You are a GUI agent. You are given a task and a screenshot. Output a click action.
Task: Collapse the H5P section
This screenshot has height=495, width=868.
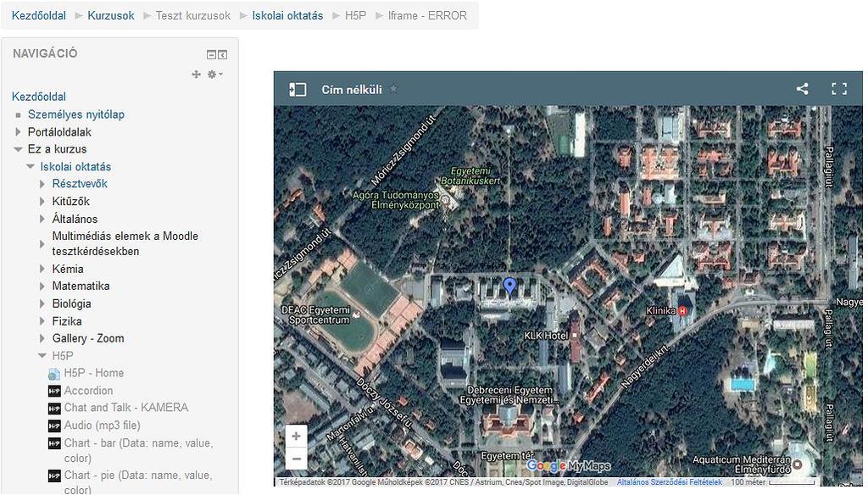coord(42,356)
